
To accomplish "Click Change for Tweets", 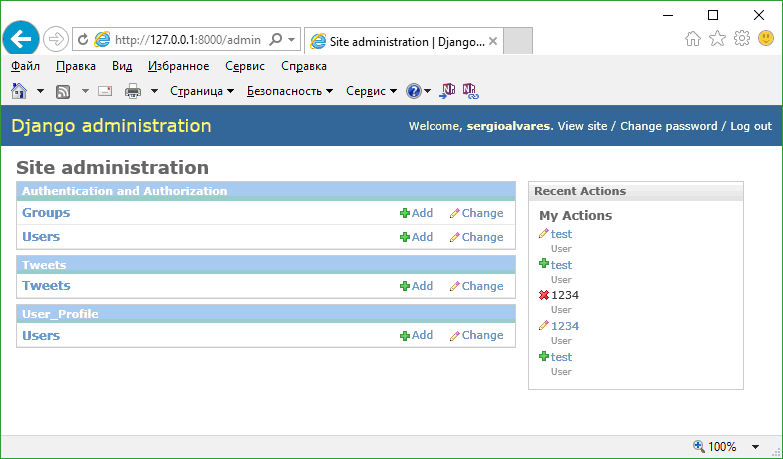I will click(x=476, y=286).
